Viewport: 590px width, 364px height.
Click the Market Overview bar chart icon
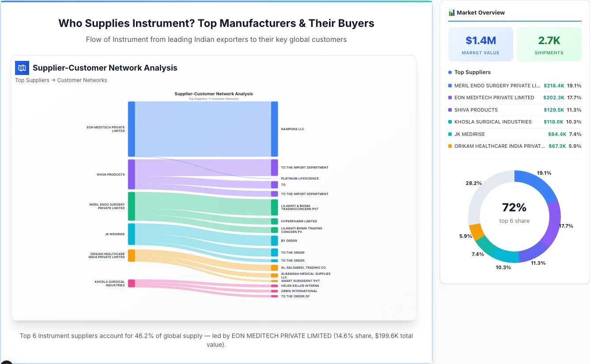(451, 12)
